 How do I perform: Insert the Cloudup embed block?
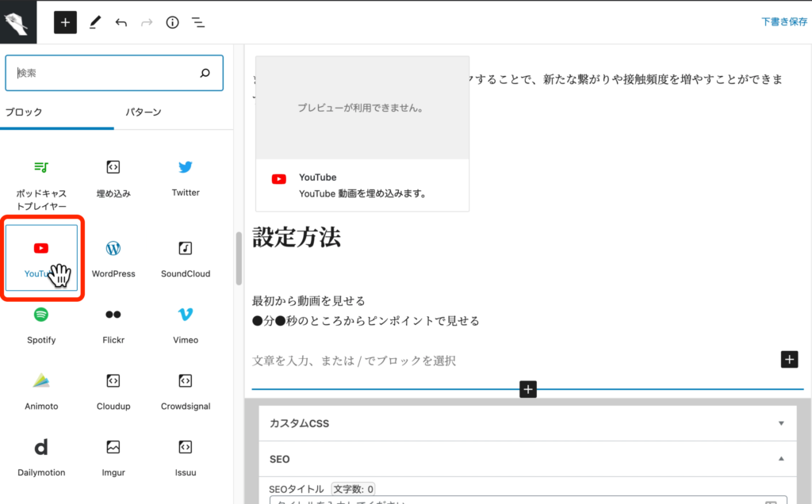click(113, 391)
